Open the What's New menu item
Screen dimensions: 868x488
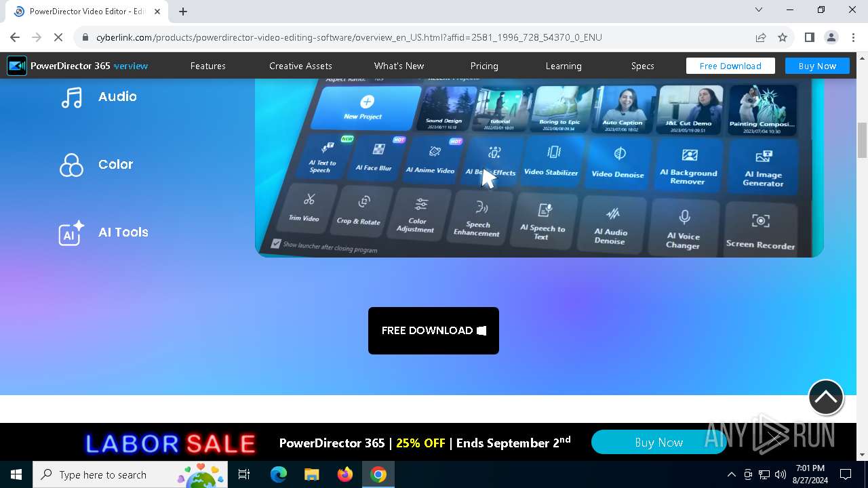click(x=399, y=66)
